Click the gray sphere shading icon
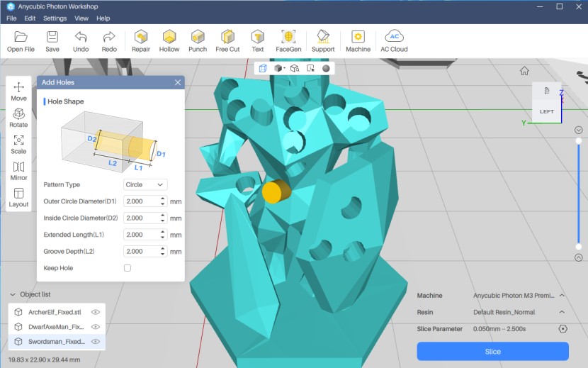The image size is (588, 368). coord(326,68)
